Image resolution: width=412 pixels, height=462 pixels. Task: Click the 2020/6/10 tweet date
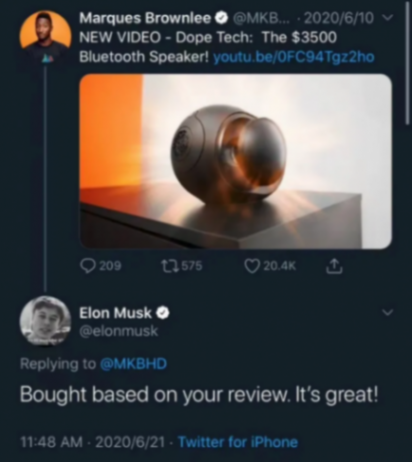[339, 18]
